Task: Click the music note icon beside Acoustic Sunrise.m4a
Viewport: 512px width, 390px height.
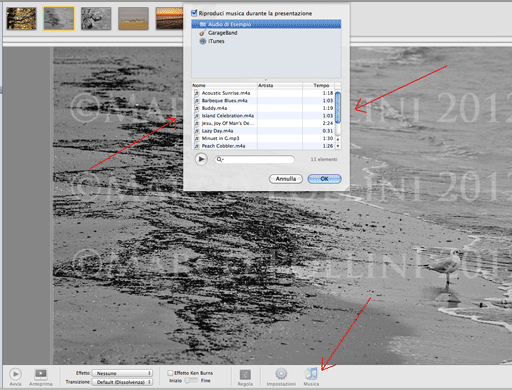Action: coord(197,93)
